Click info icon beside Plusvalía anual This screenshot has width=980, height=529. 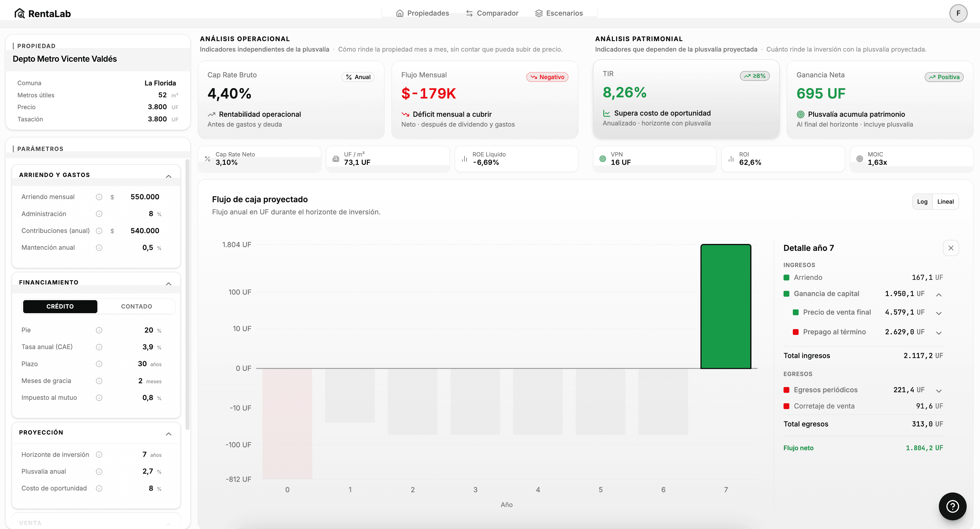tap(99, 472)
